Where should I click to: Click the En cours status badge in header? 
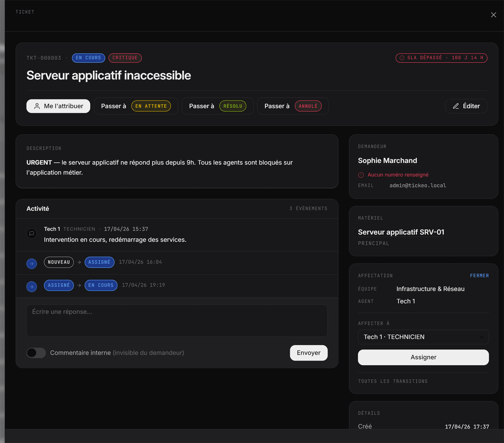coord(89,58)
